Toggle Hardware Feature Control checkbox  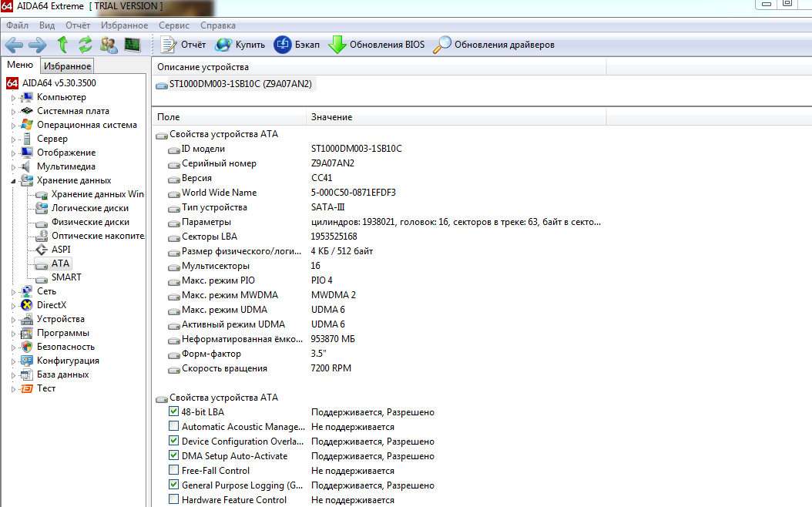click(173, 499)
